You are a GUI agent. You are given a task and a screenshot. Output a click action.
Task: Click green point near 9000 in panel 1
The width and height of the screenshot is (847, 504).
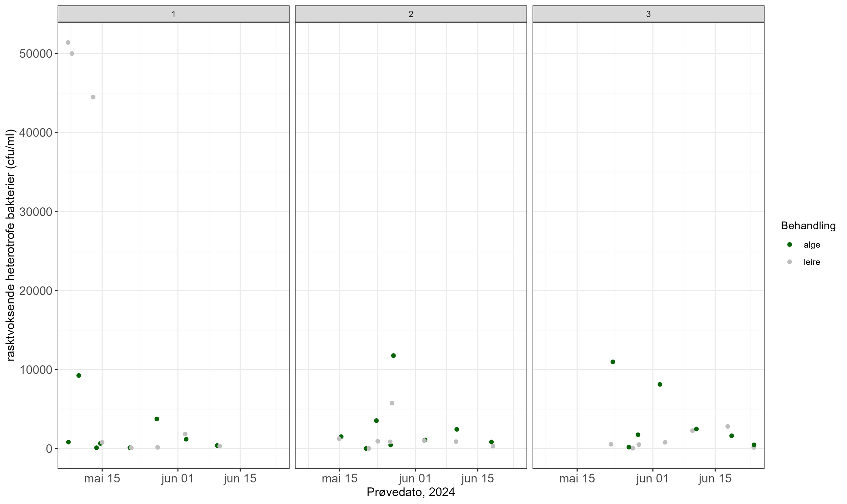79,376
